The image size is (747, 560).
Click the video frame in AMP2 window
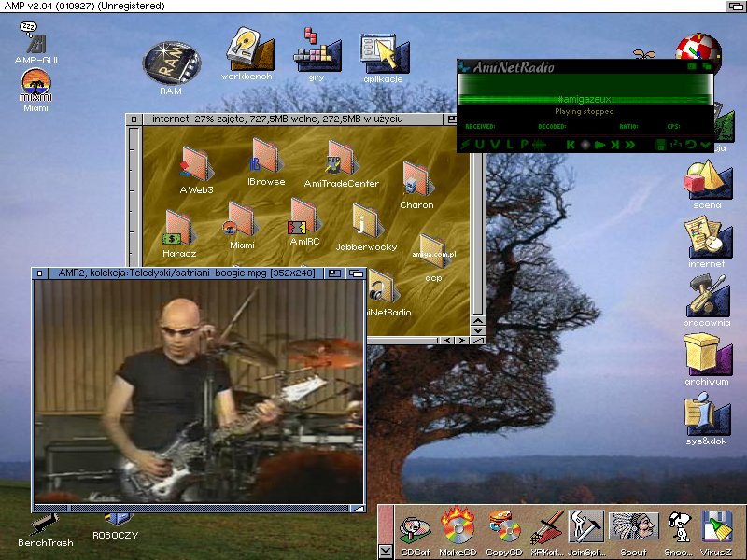click(199, 391)
